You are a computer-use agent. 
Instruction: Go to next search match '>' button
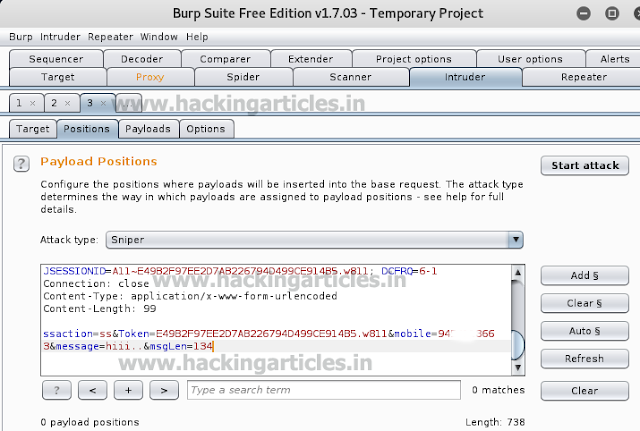click(x=164, y=391)
